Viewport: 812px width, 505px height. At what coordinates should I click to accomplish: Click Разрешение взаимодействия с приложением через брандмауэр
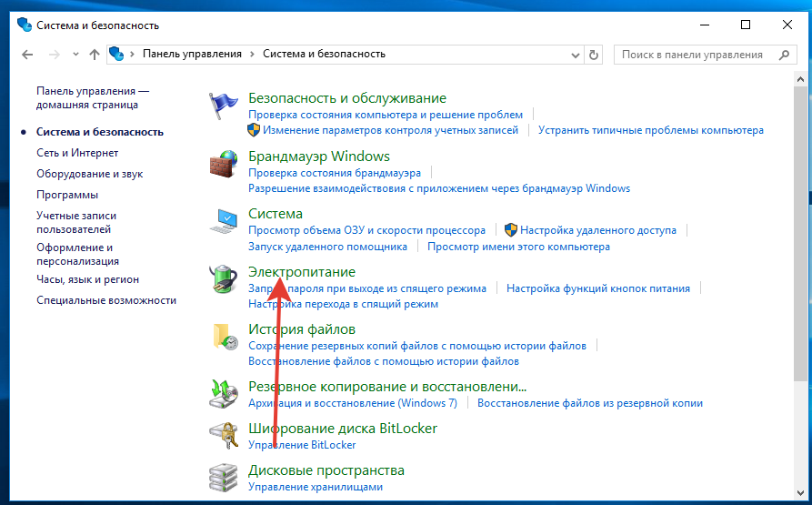click(439, 188)
